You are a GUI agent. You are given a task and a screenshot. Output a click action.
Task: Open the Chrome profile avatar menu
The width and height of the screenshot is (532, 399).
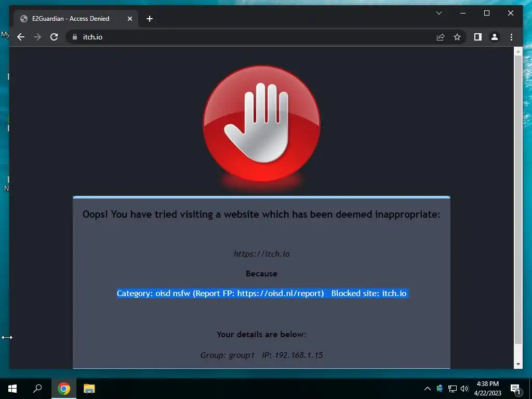495,37
